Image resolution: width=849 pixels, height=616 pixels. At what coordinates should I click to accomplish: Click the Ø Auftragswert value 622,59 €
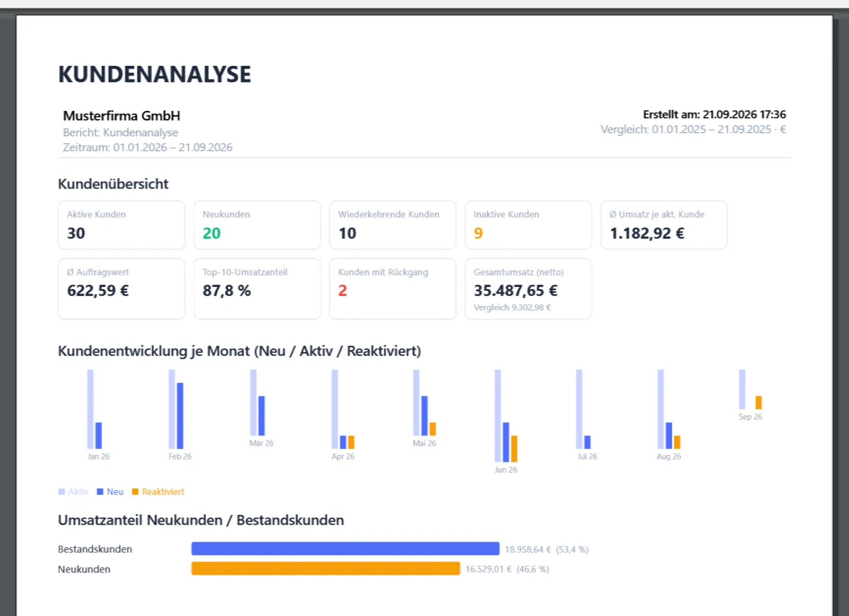click(x=98, y=291)
